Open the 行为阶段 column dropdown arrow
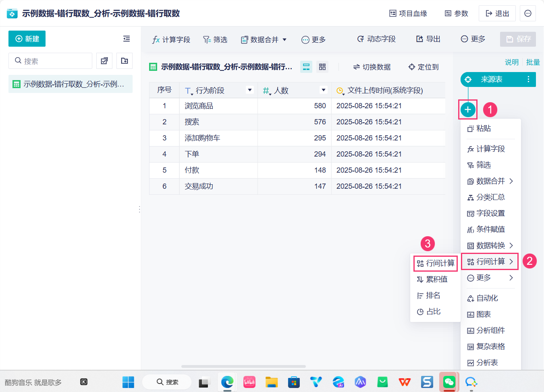The width and height of the screenshot is (544, 392). click(250, 90)
